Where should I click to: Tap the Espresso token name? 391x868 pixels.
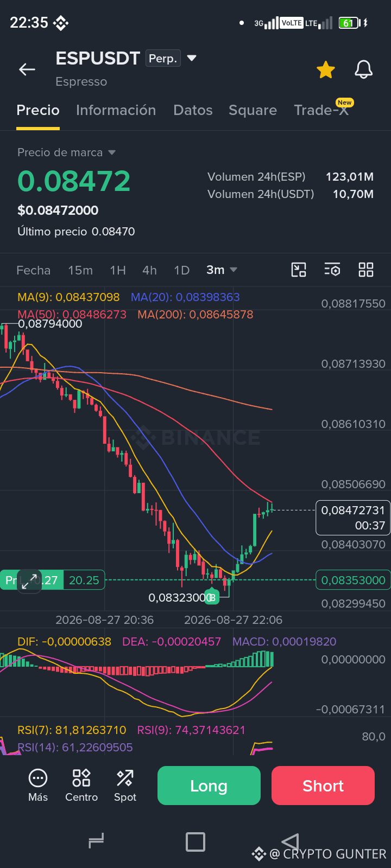pyautogui.click(x=81, y=82)
